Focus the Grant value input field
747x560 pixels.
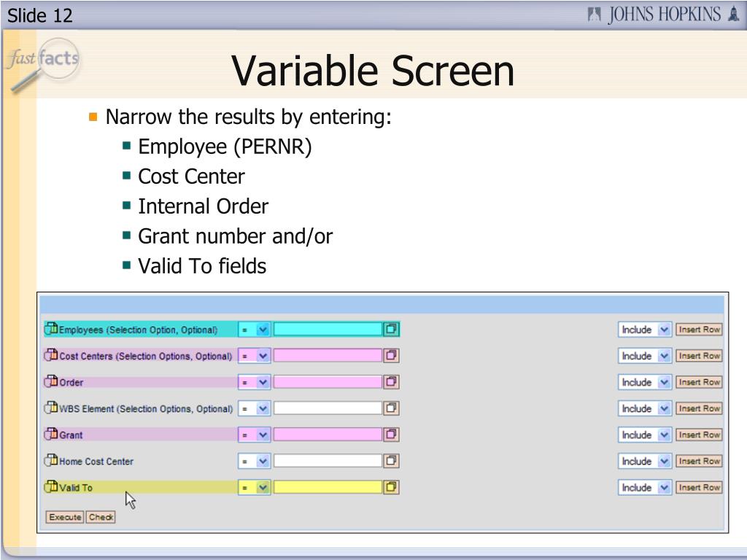[328, 435]
